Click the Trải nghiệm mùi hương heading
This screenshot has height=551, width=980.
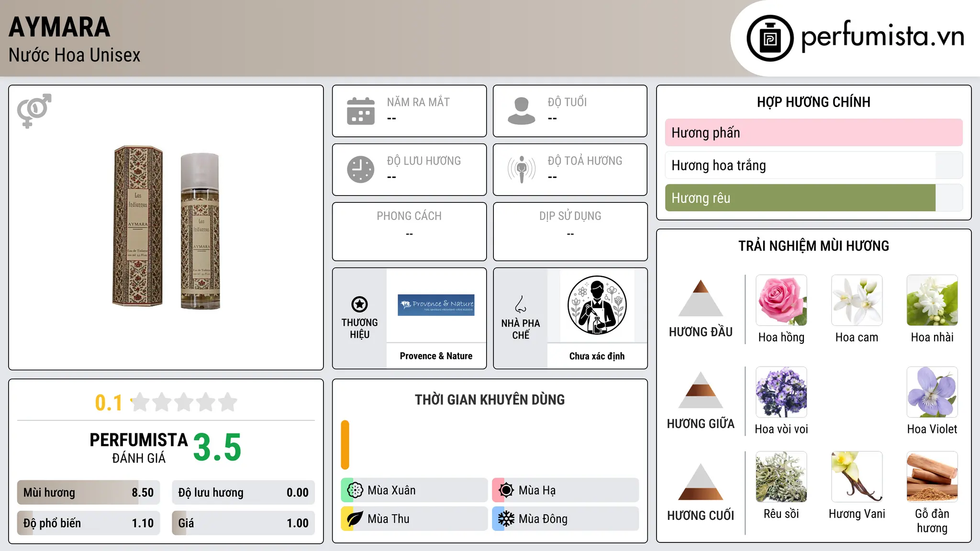pos(813,246)
